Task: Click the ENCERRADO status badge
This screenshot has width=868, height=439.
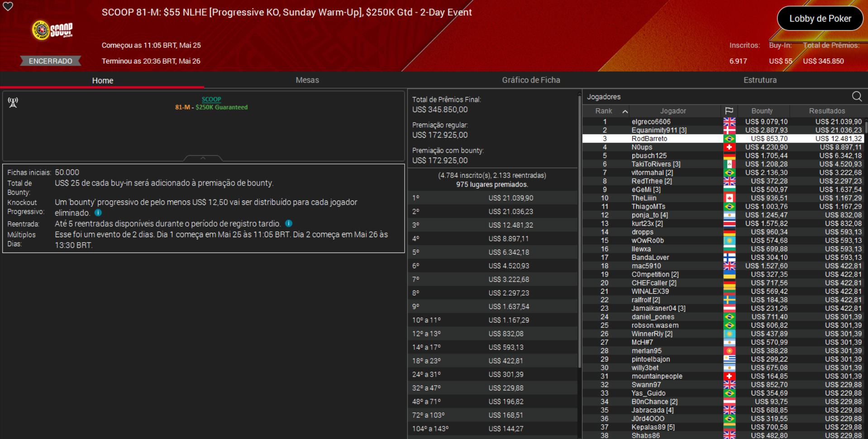Action: [x=51, y=61]
